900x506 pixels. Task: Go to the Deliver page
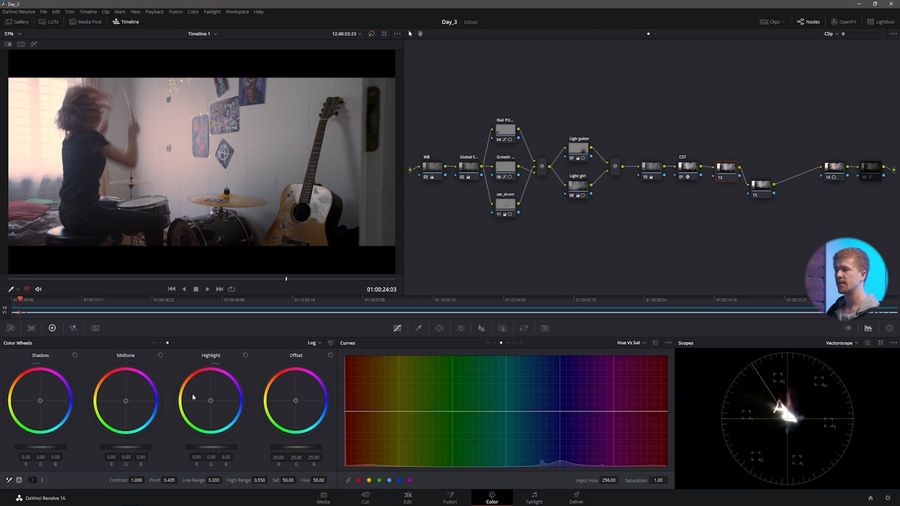coord(576,496)
